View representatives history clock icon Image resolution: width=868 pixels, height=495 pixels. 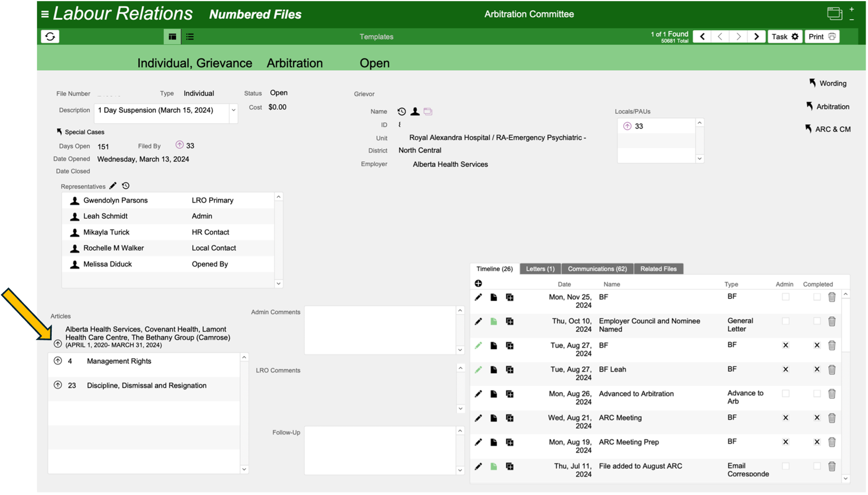click(126, 186)
